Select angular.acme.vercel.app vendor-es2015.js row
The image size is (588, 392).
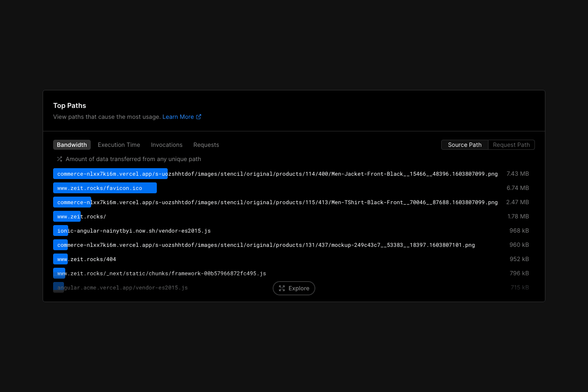click(x=123, y=288)
